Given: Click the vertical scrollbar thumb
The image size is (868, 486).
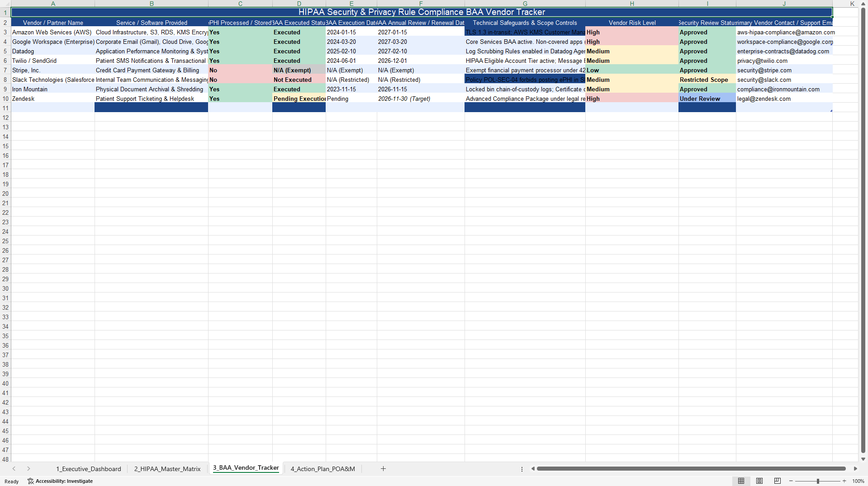Looking at the screenshot, I should pyautogui.click(x=863, y=231).
